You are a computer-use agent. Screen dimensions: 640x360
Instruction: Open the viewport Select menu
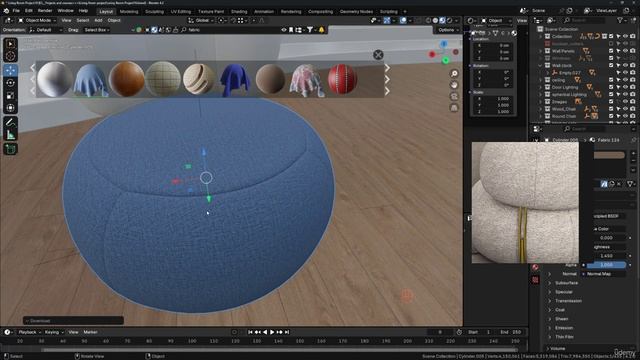click(x=82, y=20)
